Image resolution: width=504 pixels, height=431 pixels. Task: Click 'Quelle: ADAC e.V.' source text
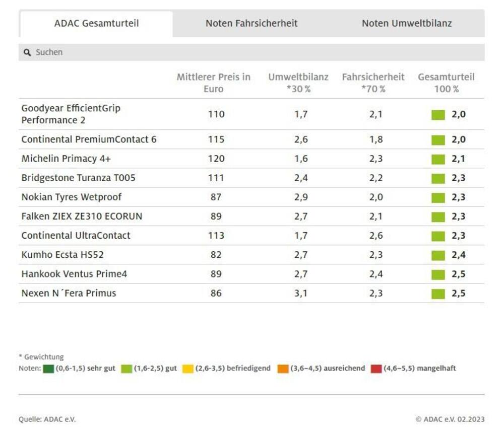[47, 419]
